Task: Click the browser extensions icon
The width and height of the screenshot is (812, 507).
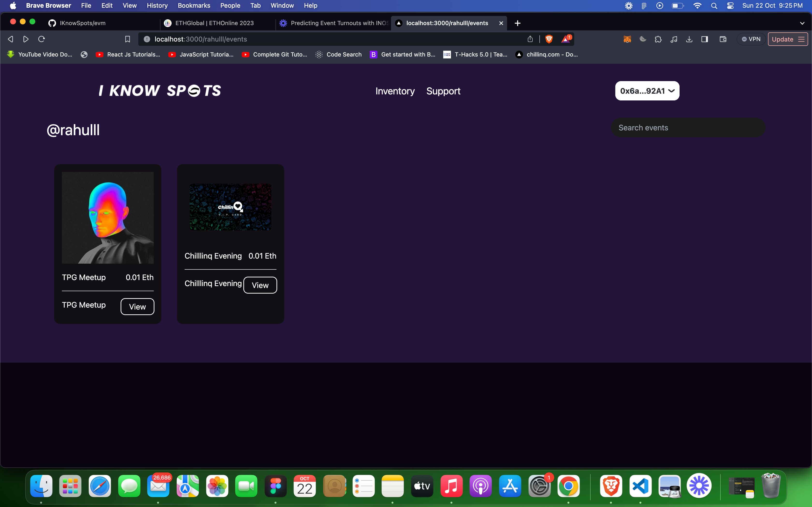Action: point(659,39)
